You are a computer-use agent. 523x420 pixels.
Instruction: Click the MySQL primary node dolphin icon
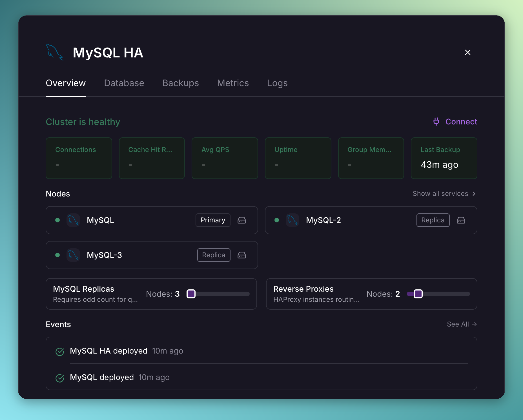pyautogui.click(x=73, y=220)
